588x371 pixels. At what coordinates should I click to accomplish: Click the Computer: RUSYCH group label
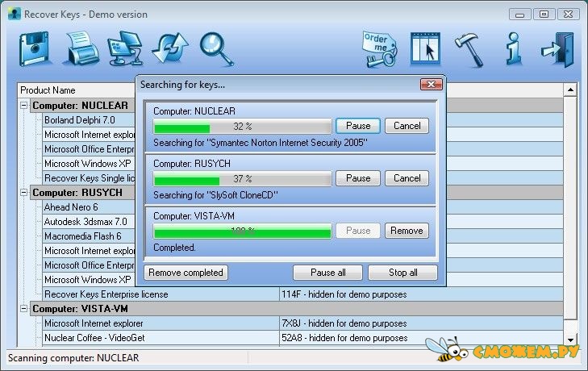77,193
